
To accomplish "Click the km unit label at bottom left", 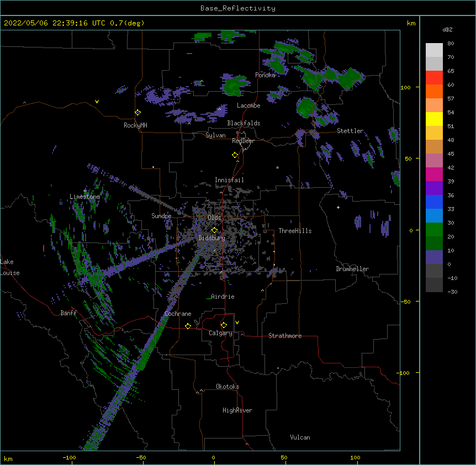I will tap(8, 459).
